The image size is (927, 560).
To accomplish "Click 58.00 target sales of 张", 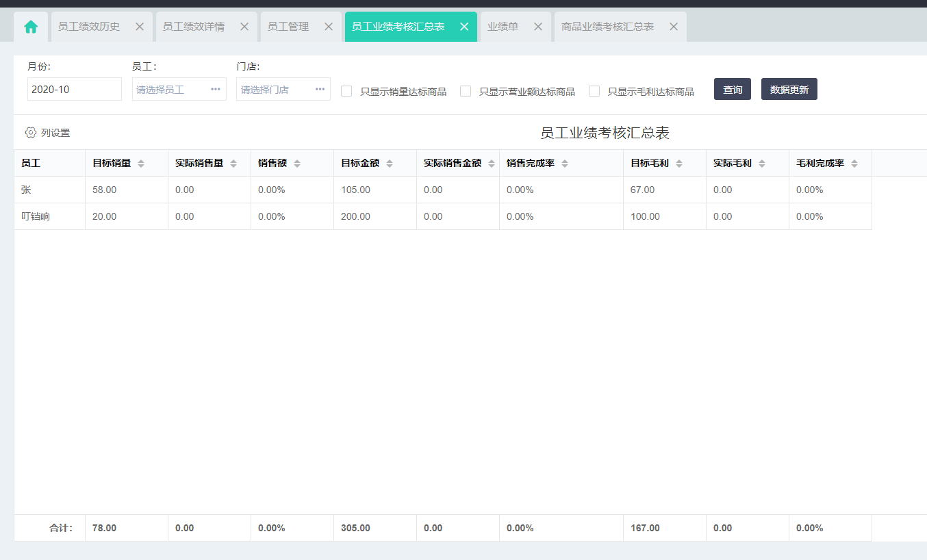I will tap(105, 190).
